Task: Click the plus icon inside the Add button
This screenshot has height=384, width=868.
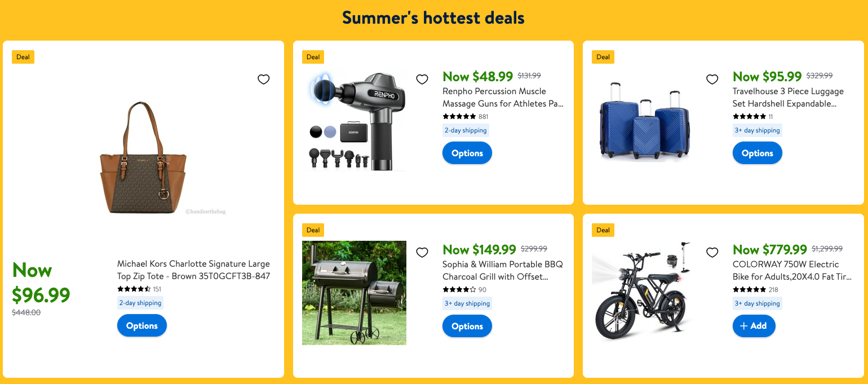Action: coord(745,325)
